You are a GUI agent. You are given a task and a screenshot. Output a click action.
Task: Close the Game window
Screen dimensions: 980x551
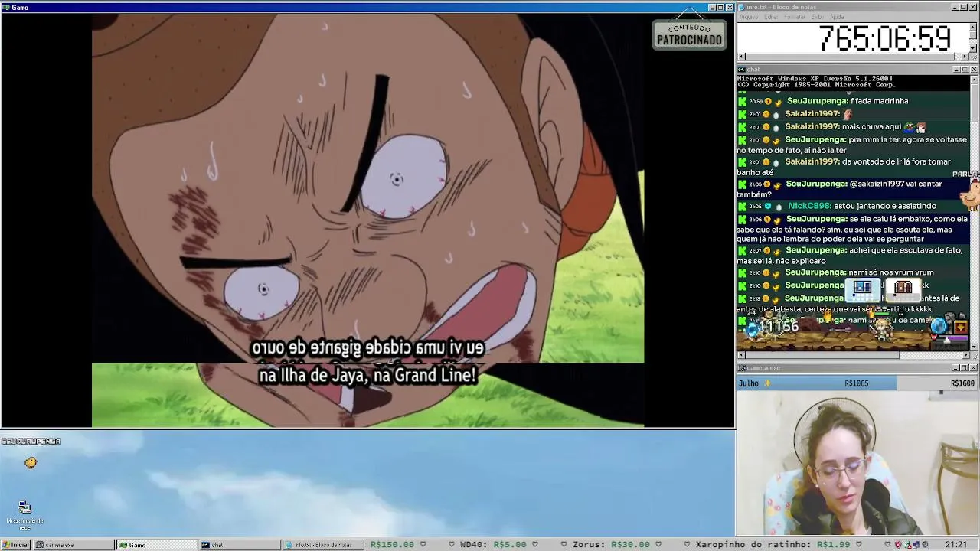point(730,8)
